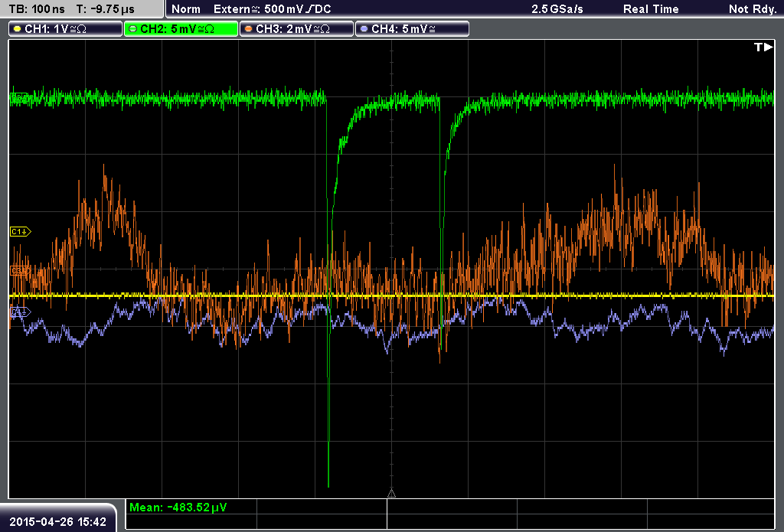Screen dimensions: 784x532
Task: Select the CH4: 5mV channel tab
Action: click(x=412, y=29)
